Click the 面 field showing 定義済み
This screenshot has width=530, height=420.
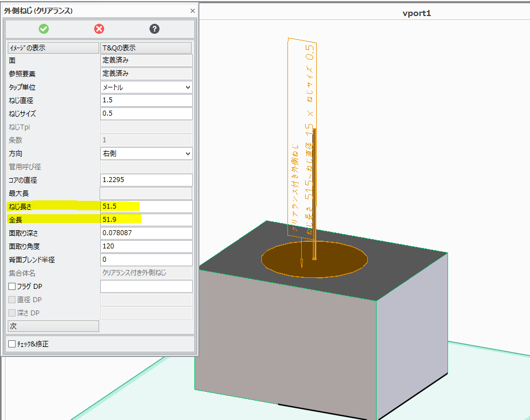pyautogui.click(x=146, y=61)
